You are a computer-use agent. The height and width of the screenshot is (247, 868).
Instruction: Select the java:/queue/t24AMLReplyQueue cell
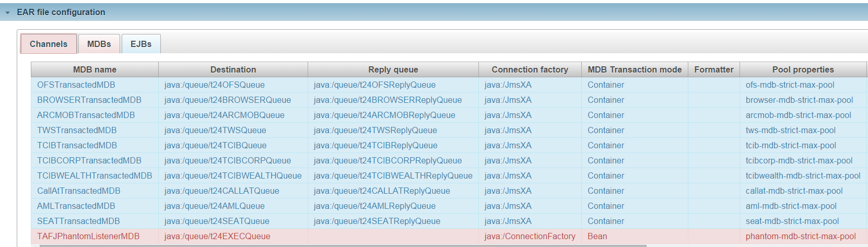point(374,206)
